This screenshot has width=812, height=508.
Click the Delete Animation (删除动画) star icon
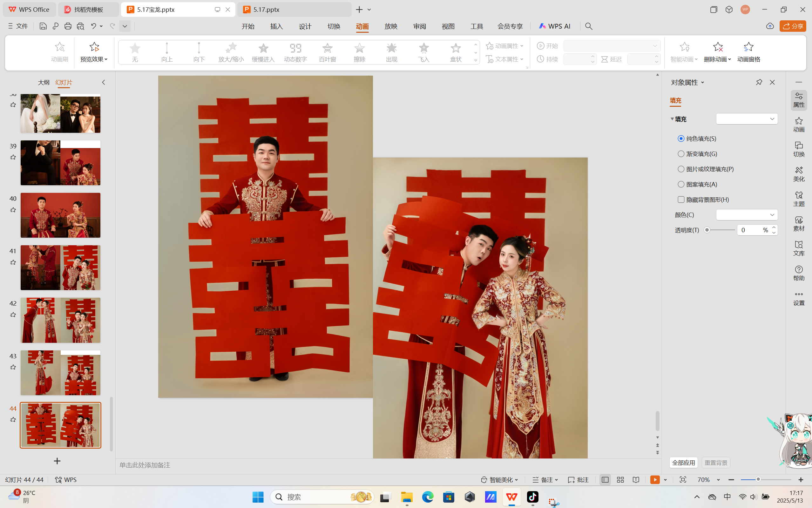[717, 47]
